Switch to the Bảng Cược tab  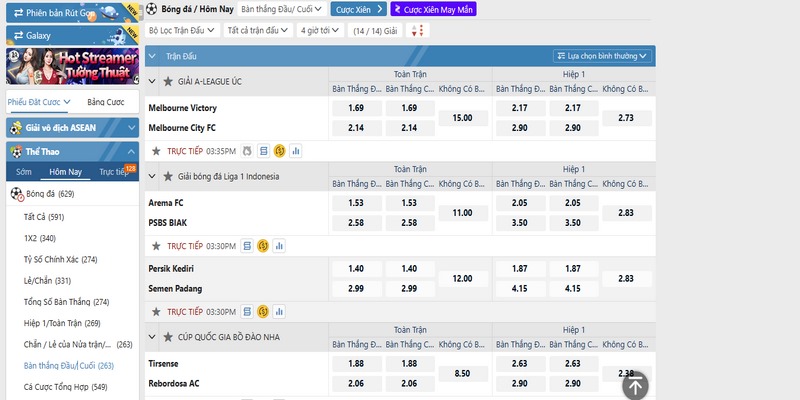(106, 102)
